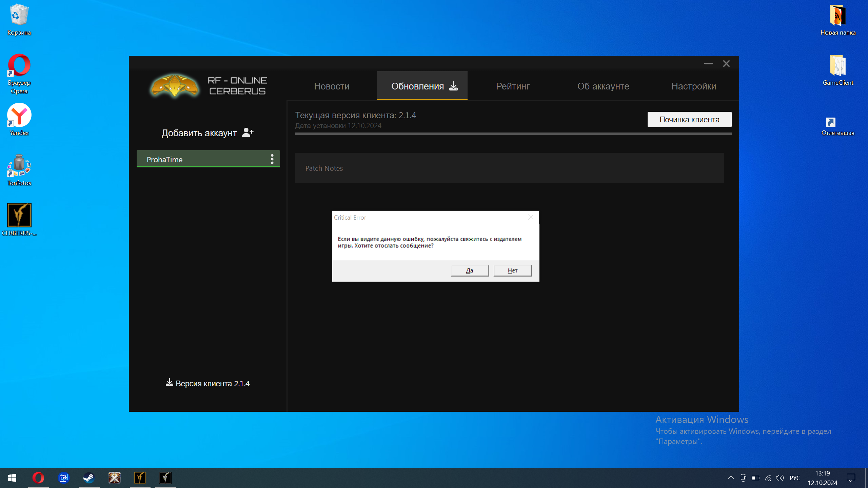The width and height of the screenshot is (868, 488).
Task: Open the CERBERUS desktop shortcut icon
Action: coord(19,216)
